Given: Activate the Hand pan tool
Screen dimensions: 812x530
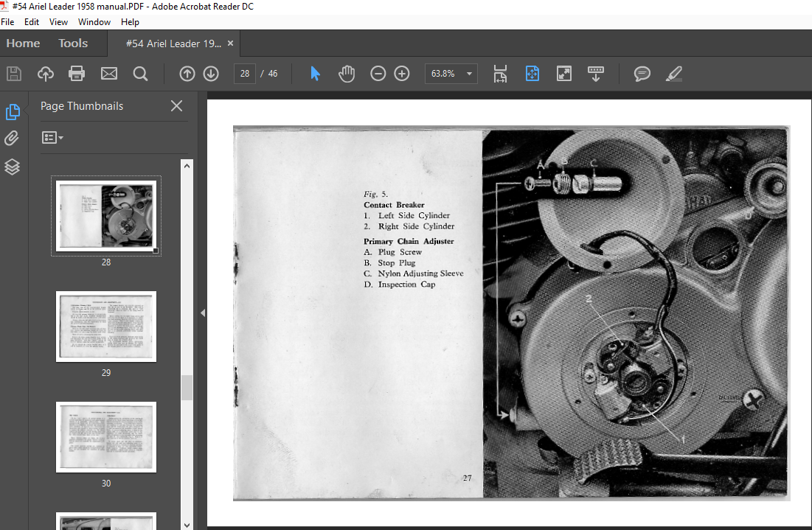Looking at the screenshot, I should [347, 74].
